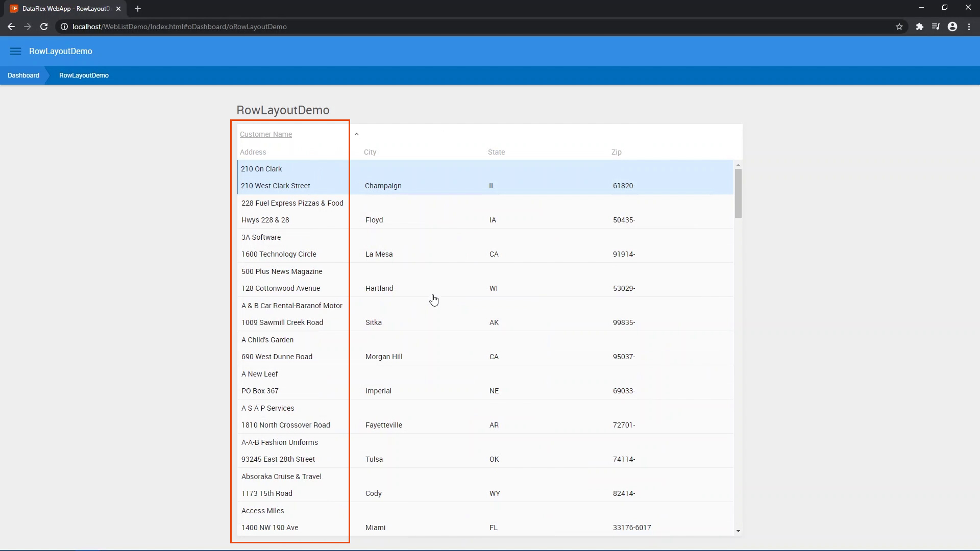The height and width of the screenshot is (551, 980).
Task: Open a new browser tab
Action: [x=138, y=9]
